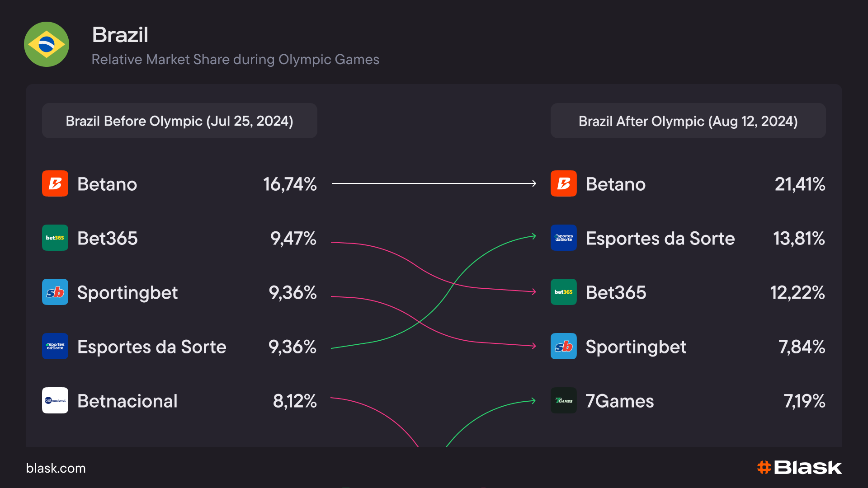Click the Bet365 logo in the after column
The image size is (868, 488).
tap(564, 292)
